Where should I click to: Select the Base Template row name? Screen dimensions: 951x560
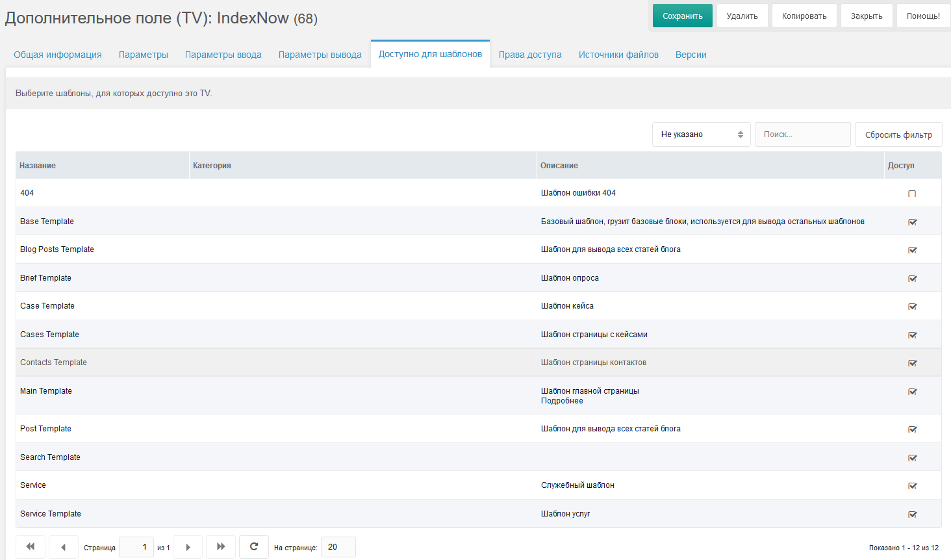[x=47, y=222]
